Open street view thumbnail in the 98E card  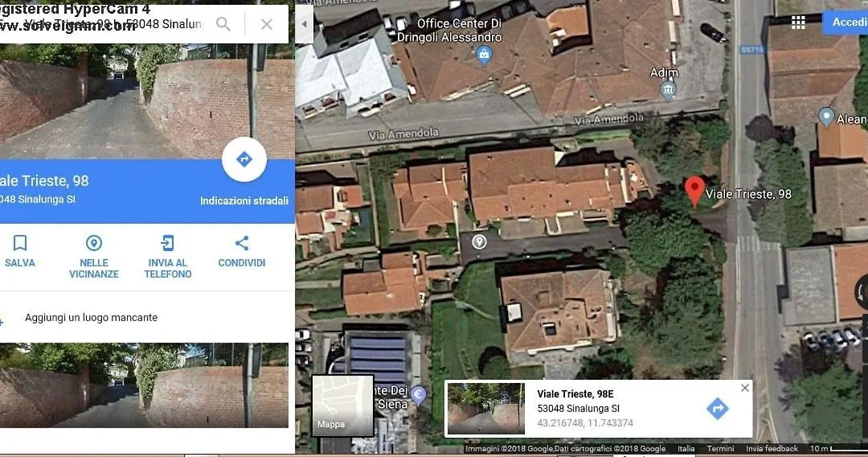(486, 409)
